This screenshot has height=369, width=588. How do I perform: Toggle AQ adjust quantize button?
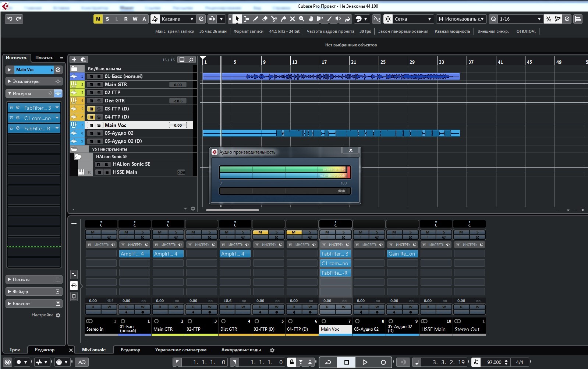point(82,362)
